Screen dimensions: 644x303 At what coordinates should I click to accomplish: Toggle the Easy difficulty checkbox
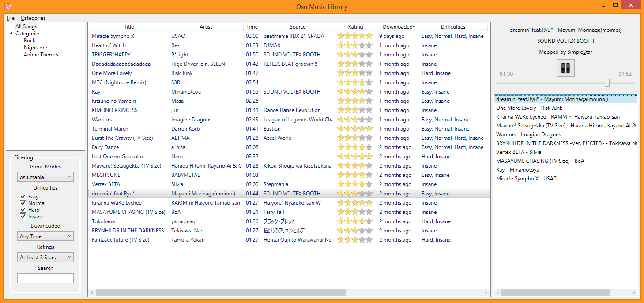[23, 197]
